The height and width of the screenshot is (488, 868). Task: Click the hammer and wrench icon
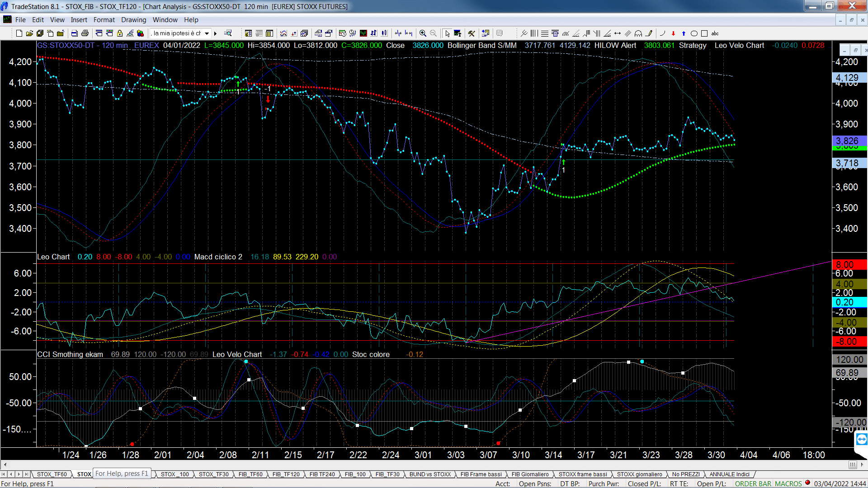(472, 33)
